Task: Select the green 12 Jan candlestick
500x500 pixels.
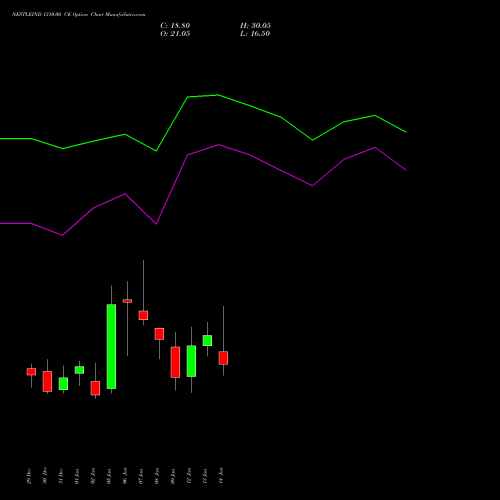Action: 191,361
